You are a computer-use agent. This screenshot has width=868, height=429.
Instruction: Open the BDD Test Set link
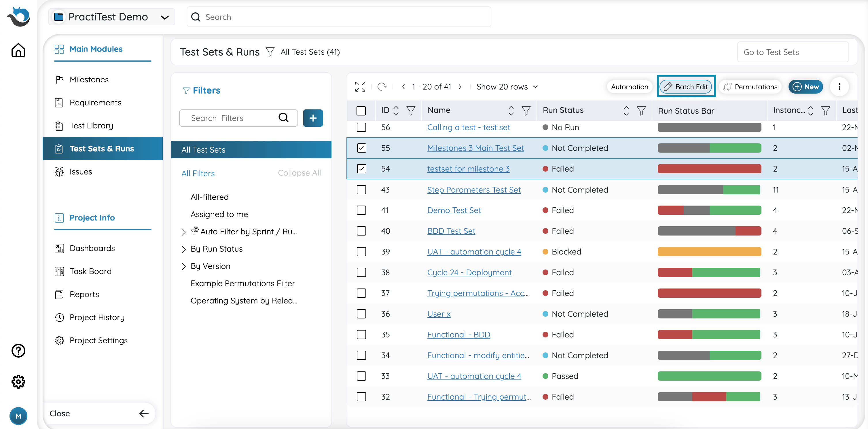(451, 231)
